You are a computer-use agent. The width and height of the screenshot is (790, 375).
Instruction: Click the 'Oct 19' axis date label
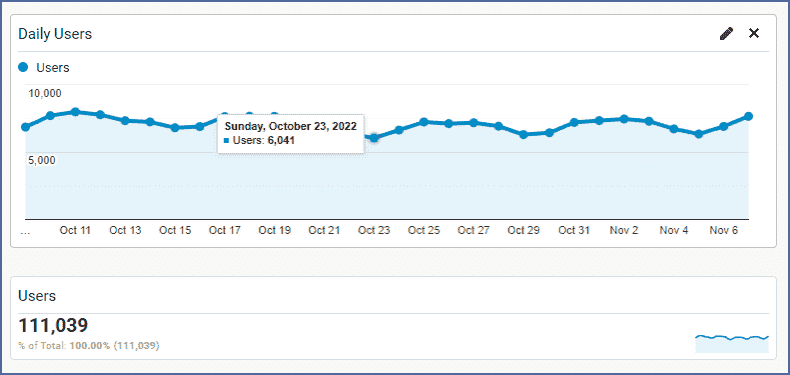click(x=275, y=230)
